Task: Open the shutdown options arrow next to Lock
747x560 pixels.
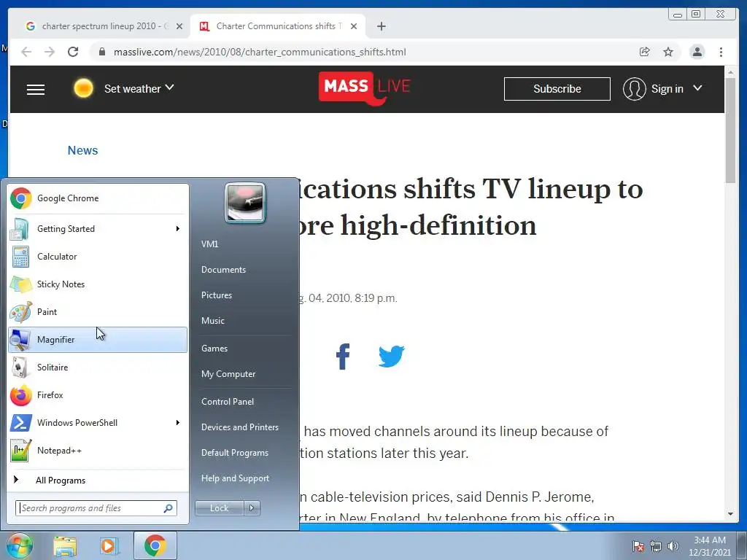Action: [x=252, y=508]
